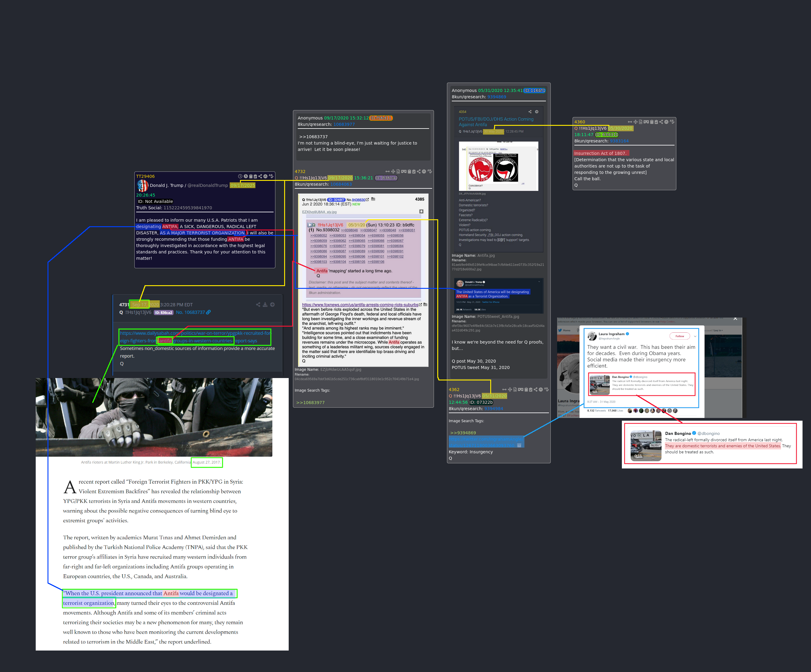Click the archive box icon after the twitter link
This screenshot has width=811, height=672.
click(519, 445)
